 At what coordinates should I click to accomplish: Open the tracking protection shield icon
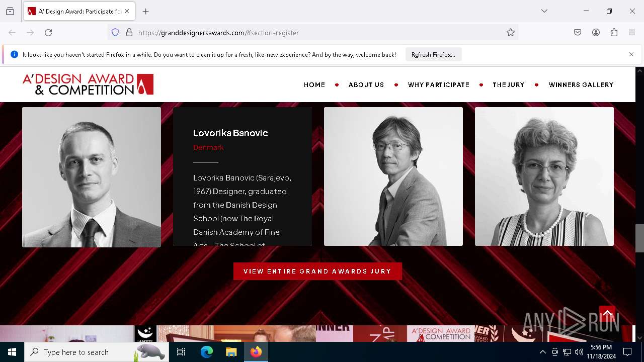(115, 33)
